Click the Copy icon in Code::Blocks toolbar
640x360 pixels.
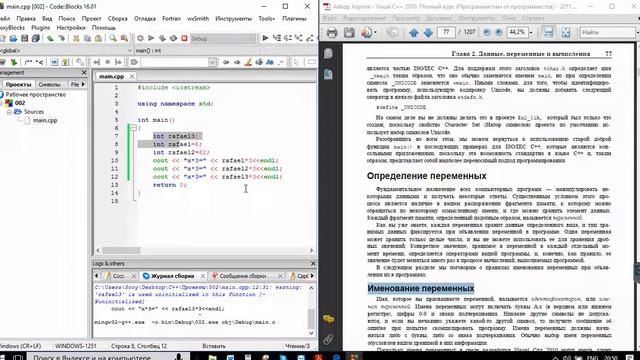(87, 38)
